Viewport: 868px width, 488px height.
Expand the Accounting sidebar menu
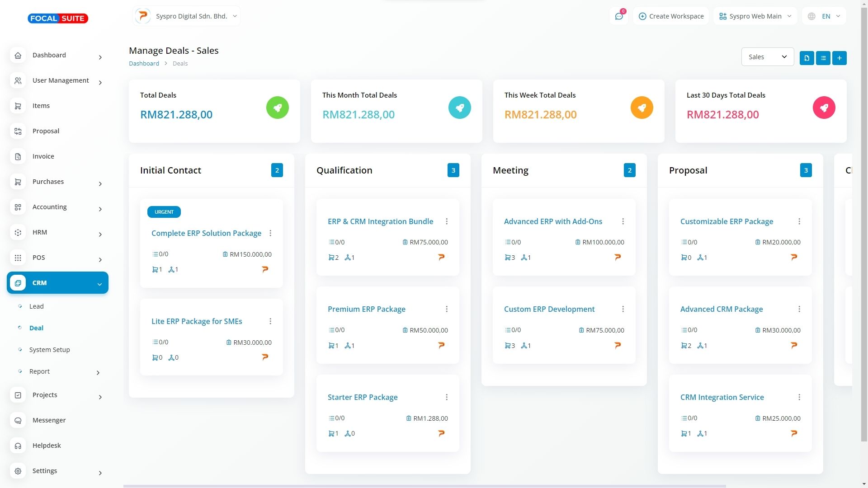(x=57, y=207)
